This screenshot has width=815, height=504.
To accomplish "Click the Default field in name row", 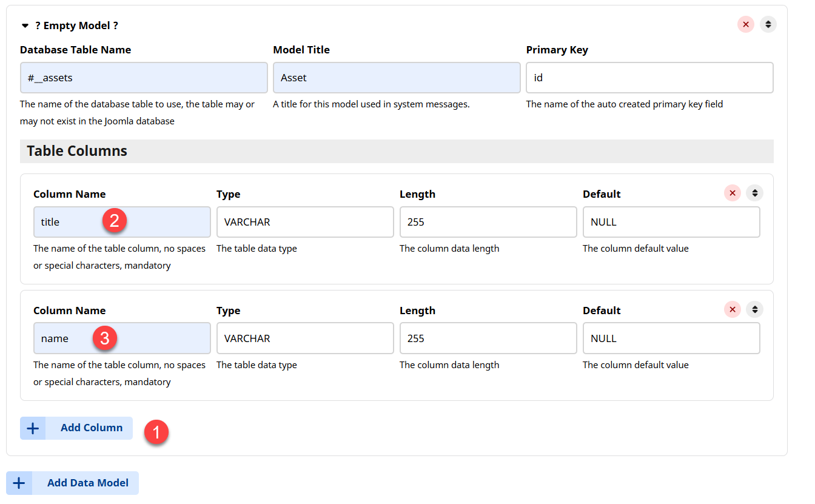I will (671, 338).
